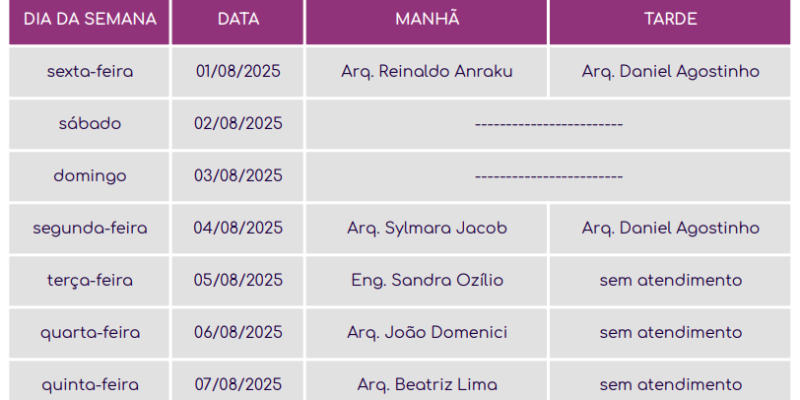Select the sábado weekday cell

(90, 124)
